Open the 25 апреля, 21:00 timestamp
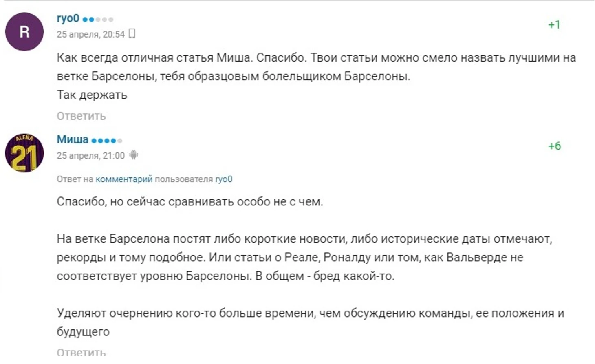 point(90,155)
